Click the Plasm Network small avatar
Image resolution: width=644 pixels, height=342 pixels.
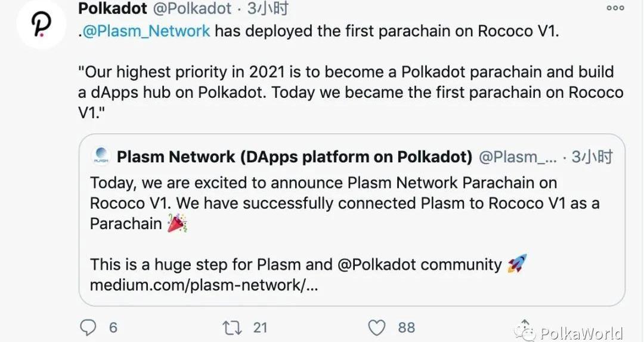click(101, 156)
